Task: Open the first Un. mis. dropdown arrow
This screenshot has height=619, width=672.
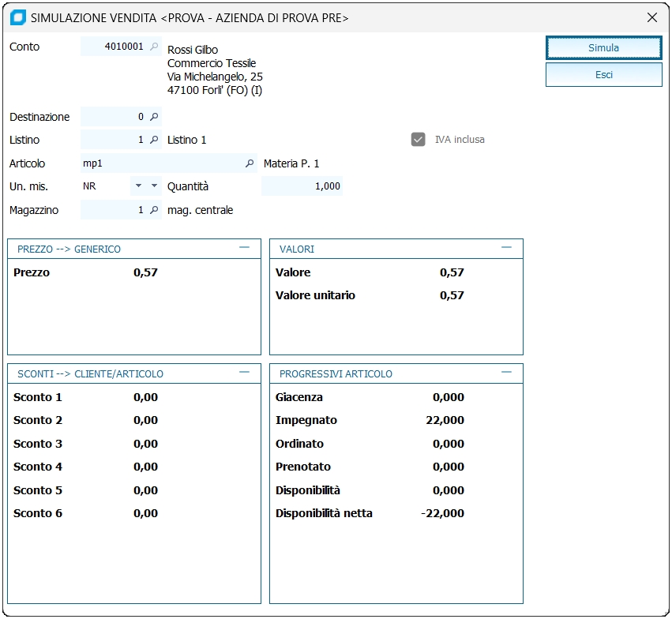Action: pyautogui.click(x=138, y=186)
